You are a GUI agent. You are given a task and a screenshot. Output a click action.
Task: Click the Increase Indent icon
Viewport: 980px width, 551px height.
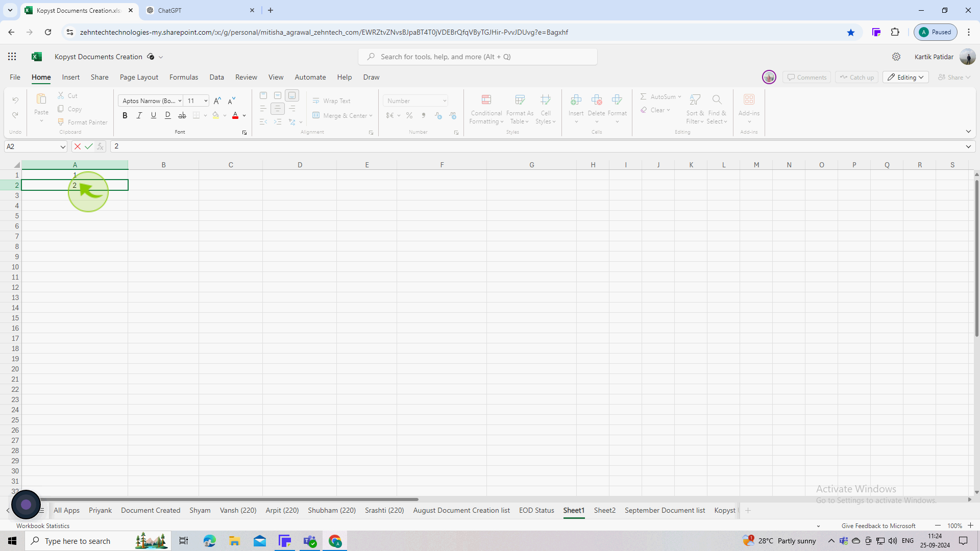(x=278, y=122)
